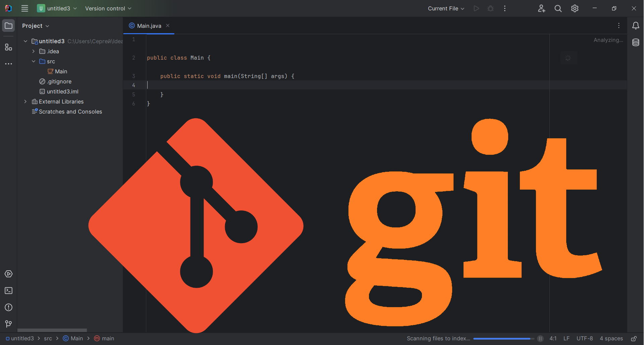Select the .idea folder row
Screen dimensions: 644x345
click(70, 51)
